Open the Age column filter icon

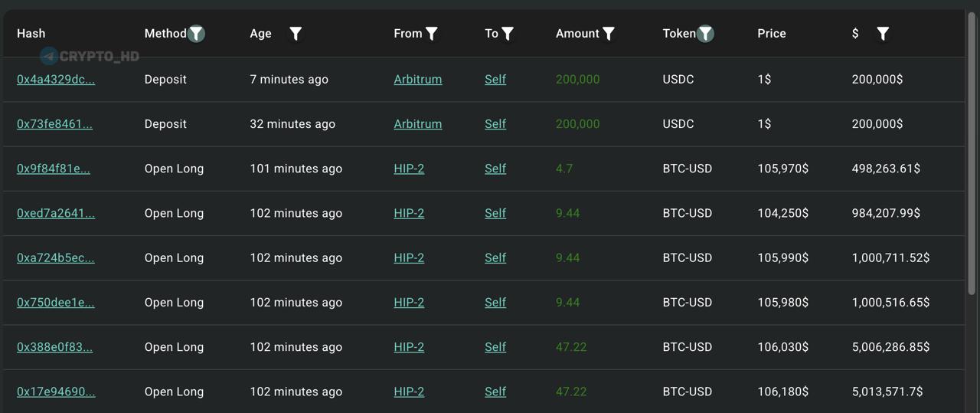(296, 34)
